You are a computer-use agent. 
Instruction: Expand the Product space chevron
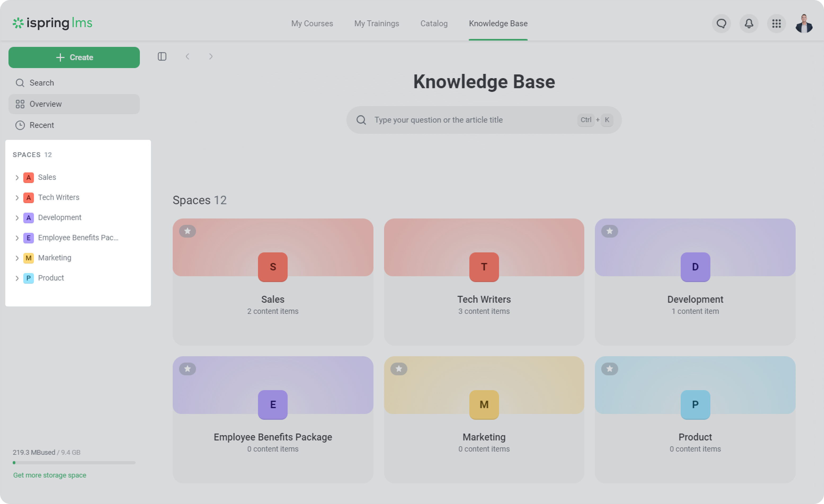coord(17,278)
